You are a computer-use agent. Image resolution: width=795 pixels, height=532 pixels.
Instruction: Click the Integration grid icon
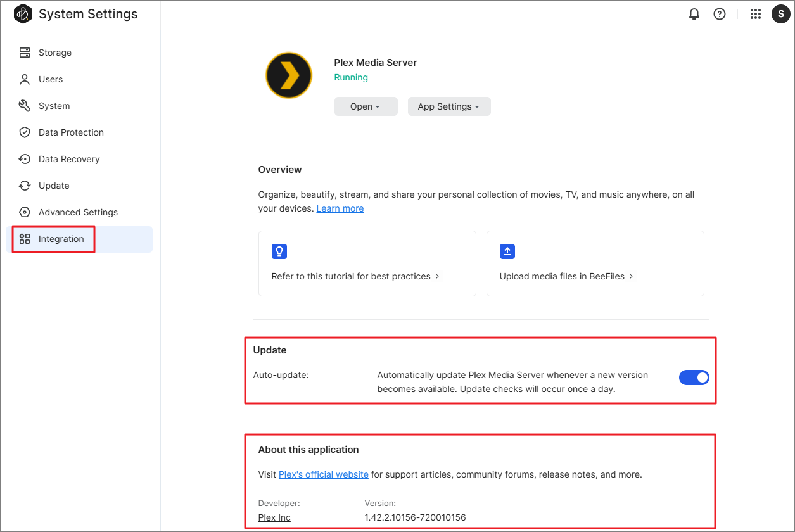coord(25,239)
